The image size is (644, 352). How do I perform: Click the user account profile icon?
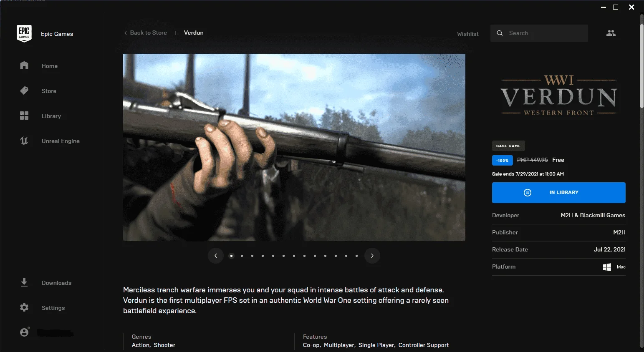pos(25,332)
